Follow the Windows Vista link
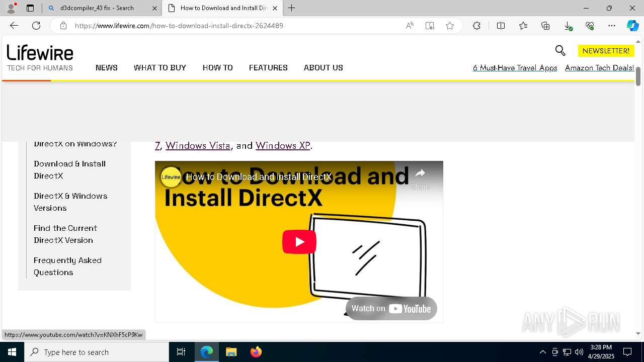The width and height of the screenshot is (644, 362). (198, 145)
